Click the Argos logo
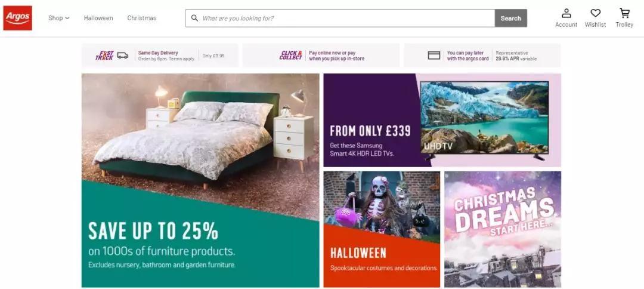The height and width of the screenshot is (289, 644). click(x=18, y=18)
